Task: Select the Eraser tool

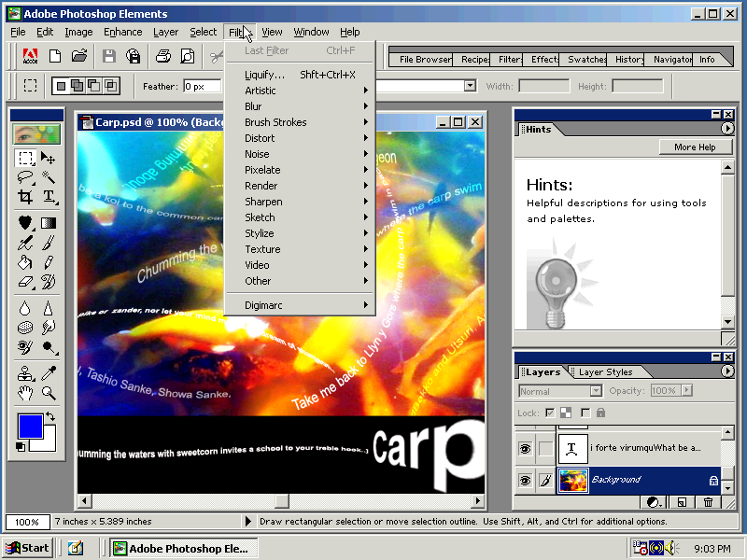Action: pyautogui.click(x=25, y=282)
